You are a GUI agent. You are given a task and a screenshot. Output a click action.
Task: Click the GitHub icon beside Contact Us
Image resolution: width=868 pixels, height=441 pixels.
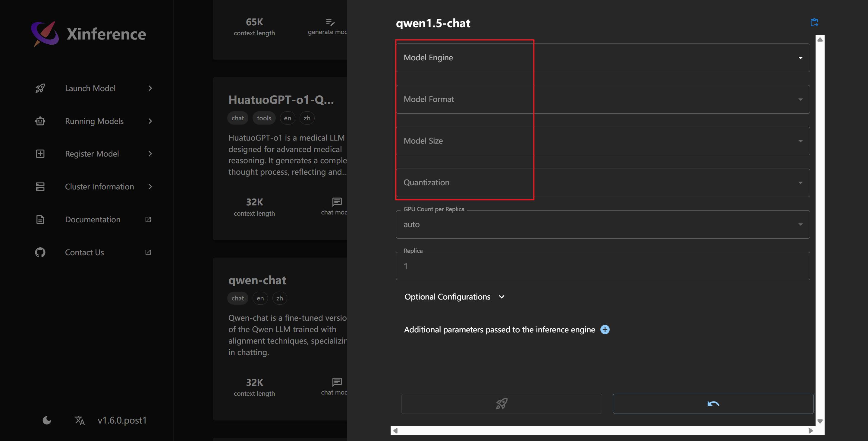40,252
